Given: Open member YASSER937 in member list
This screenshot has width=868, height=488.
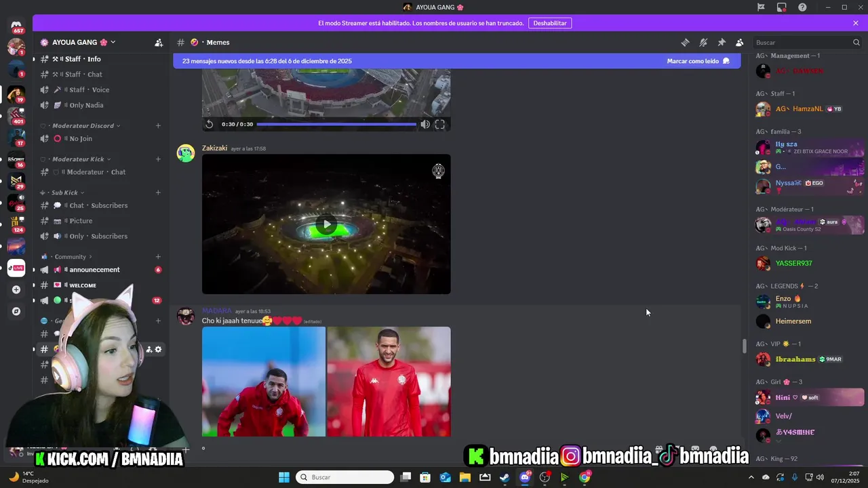Looking at the screenshot, I should pyautogui.click(x=810, y=263).
